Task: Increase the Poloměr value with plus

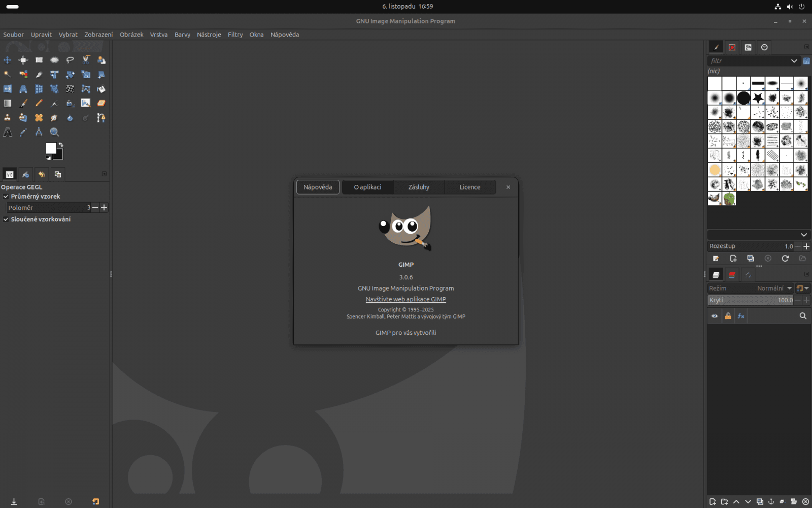Action: 104,207
